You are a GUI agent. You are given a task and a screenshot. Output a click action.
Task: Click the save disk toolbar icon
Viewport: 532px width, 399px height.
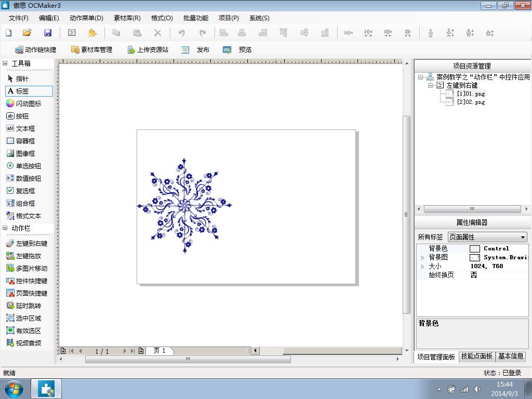pos(48,33)
